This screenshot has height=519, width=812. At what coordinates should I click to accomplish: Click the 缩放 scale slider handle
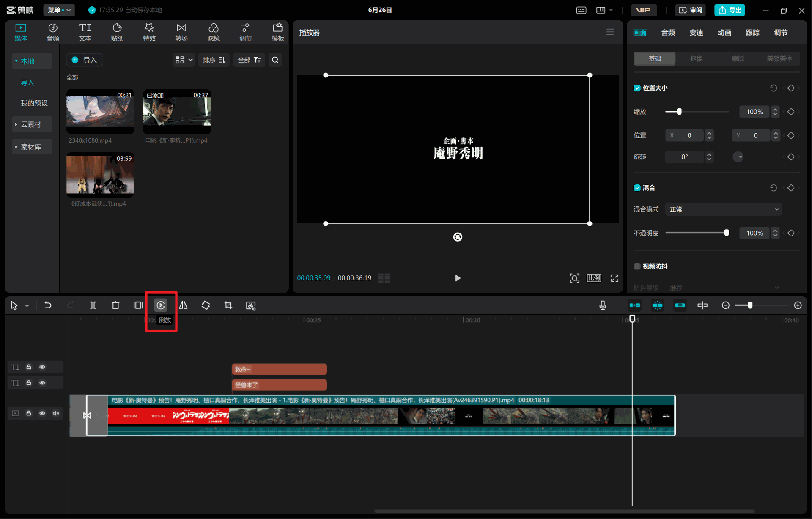coord(679,112)
